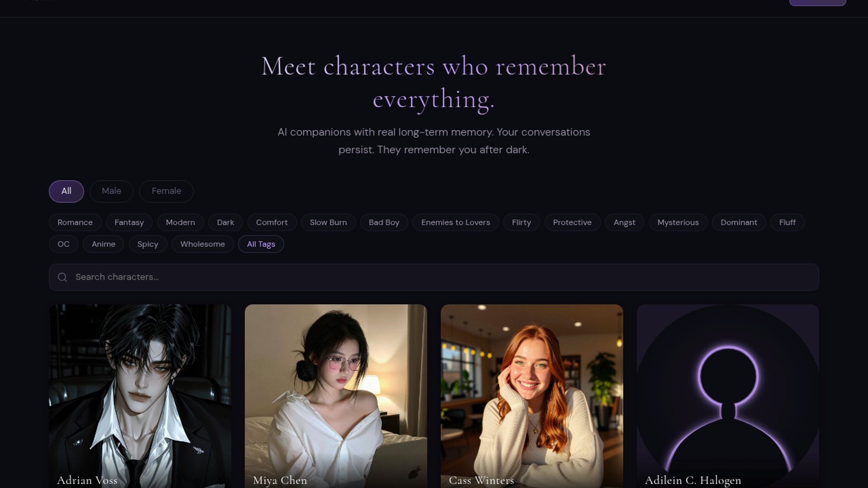868x488 pixels.
Task: Click the search magnifier icon
Action: click(x=62, y=277)
